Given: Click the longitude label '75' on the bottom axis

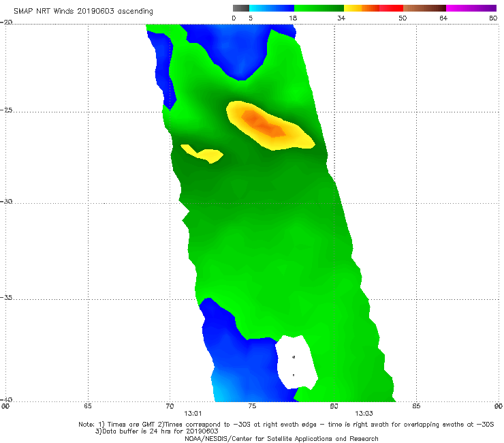Looking at the screenshot, I should coord(252,406).
